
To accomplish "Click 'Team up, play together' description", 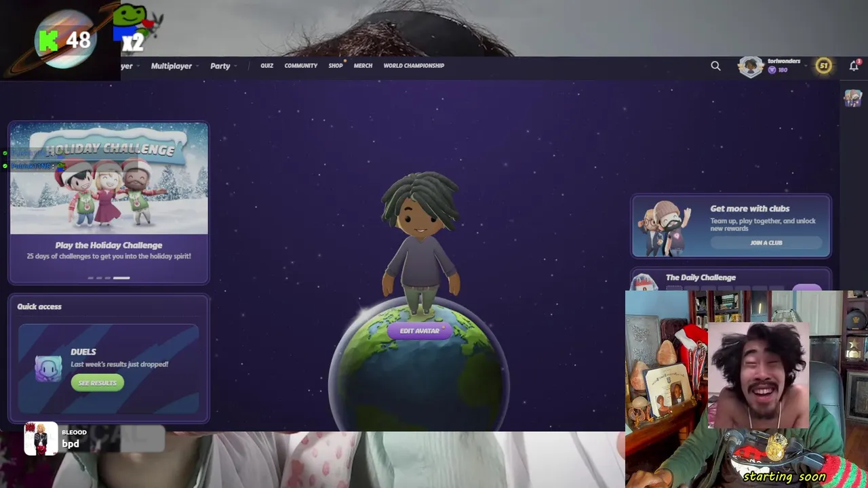I will (763, 224).
